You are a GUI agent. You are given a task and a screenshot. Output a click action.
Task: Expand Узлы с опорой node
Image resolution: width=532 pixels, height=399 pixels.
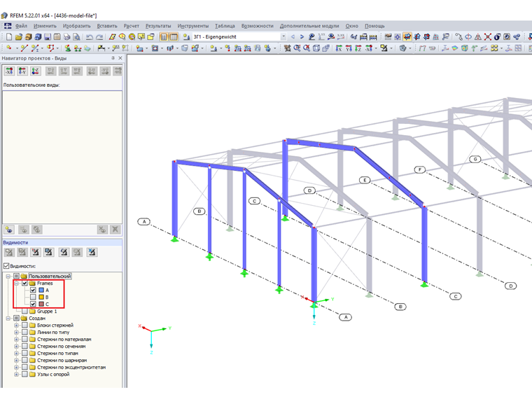tap(16, 374)
